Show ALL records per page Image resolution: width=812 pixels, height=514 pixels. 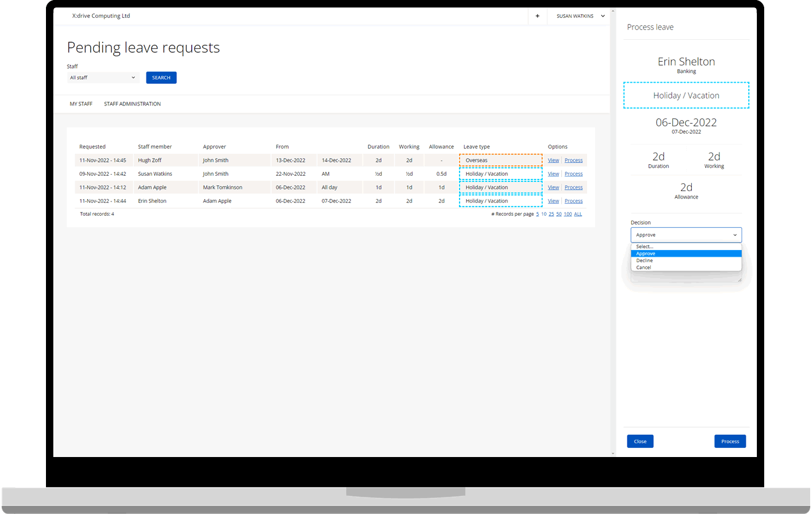[578, 214]
